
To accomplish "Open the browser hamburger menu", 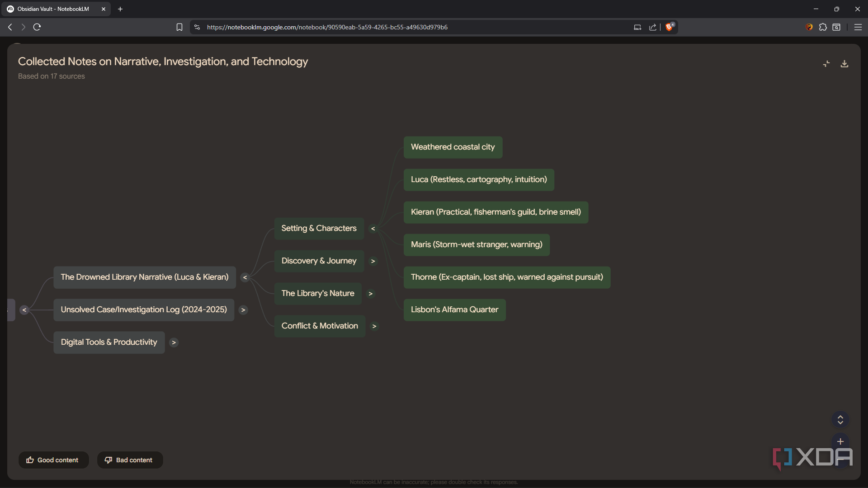I will tap(858, 27).
